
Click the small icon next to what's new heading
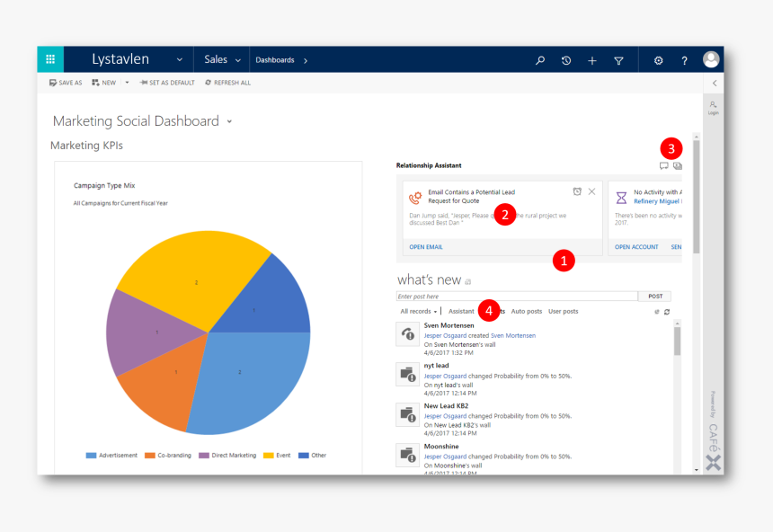pyautogui.click(x=467, y=282)
